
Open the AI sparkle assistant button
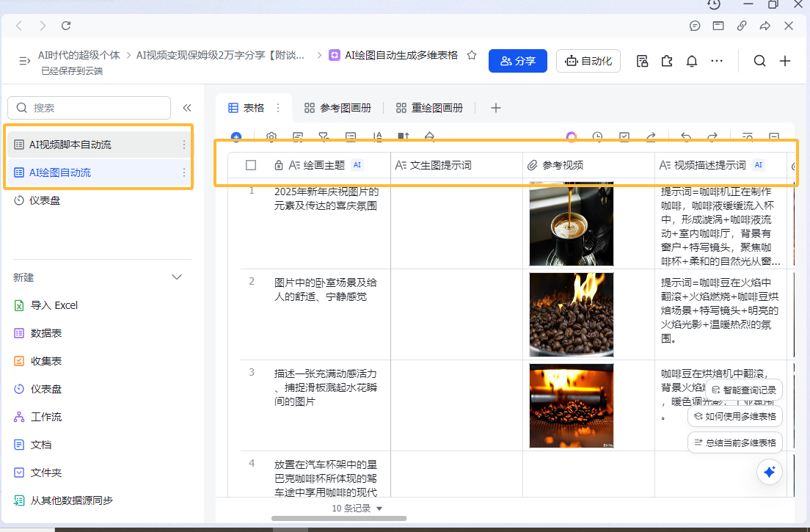770,472
